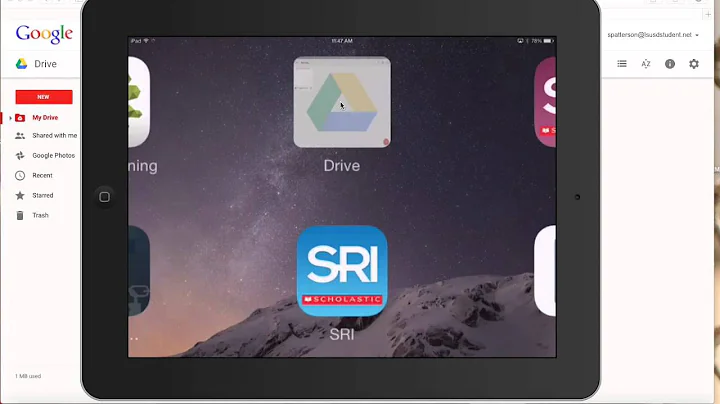Open account dropdown spatterson@lsusdstudent.net
Screen dimensions: 720x404
tap(653, 35)
